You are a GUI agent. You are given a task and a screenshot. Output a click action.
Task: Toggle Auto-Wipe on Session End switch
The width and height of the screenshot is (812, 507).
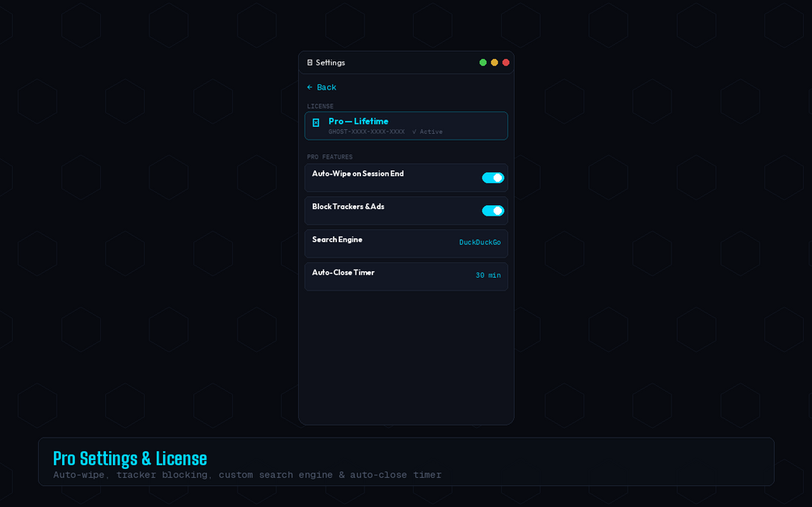[493, 178]
